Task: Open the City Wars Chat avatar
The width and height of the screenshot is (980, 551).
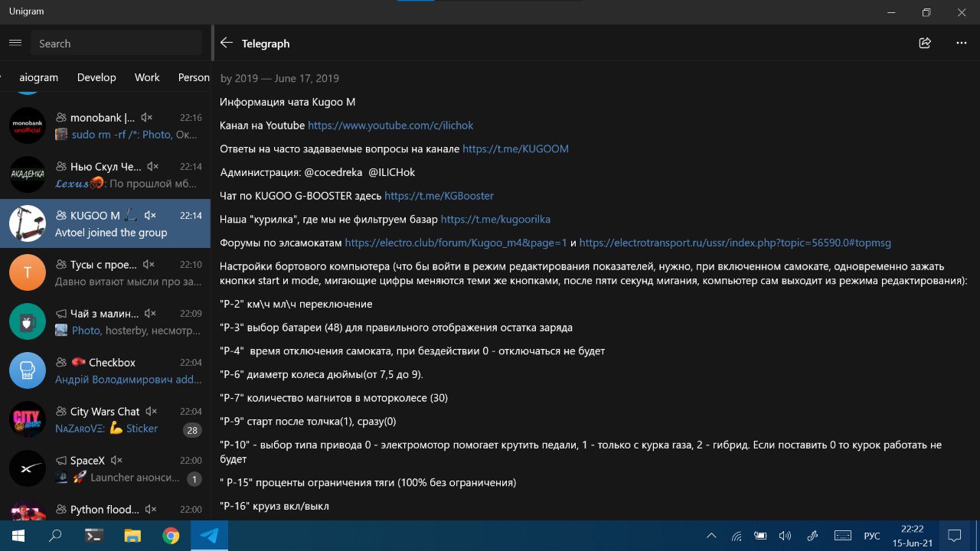Action: (28, 419)
